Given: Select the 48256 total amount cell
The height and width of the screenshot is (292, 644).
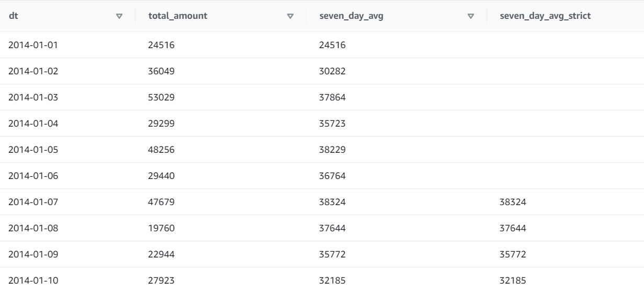Looking at the screenshot, I should [x=161, y=150].
